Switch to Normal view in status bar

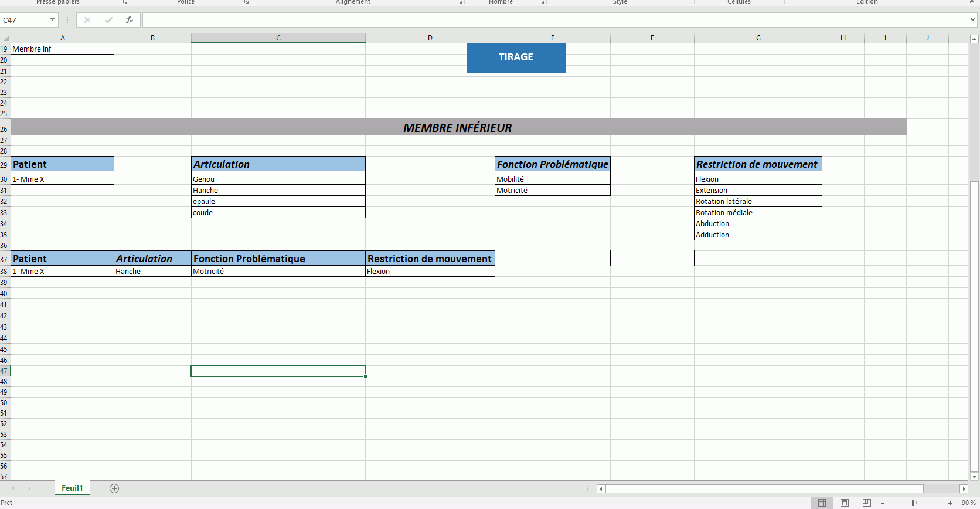click(822, 503)
